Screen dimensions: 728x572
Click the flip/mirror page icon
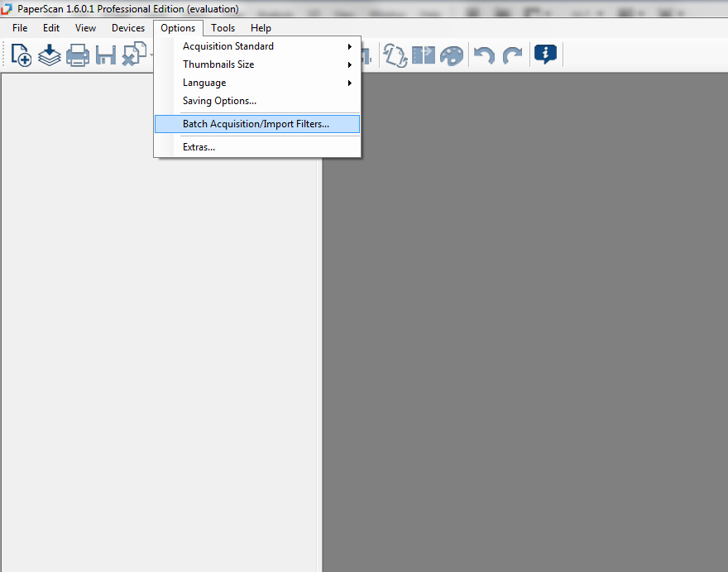(424, 55)
